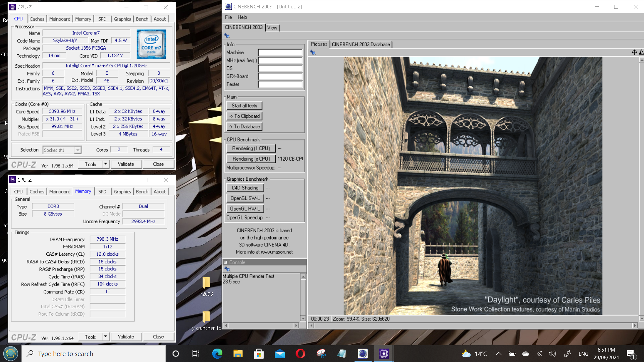
Task: Click the Tools button in the top CPU-Z window
Action: coord(90,164)
